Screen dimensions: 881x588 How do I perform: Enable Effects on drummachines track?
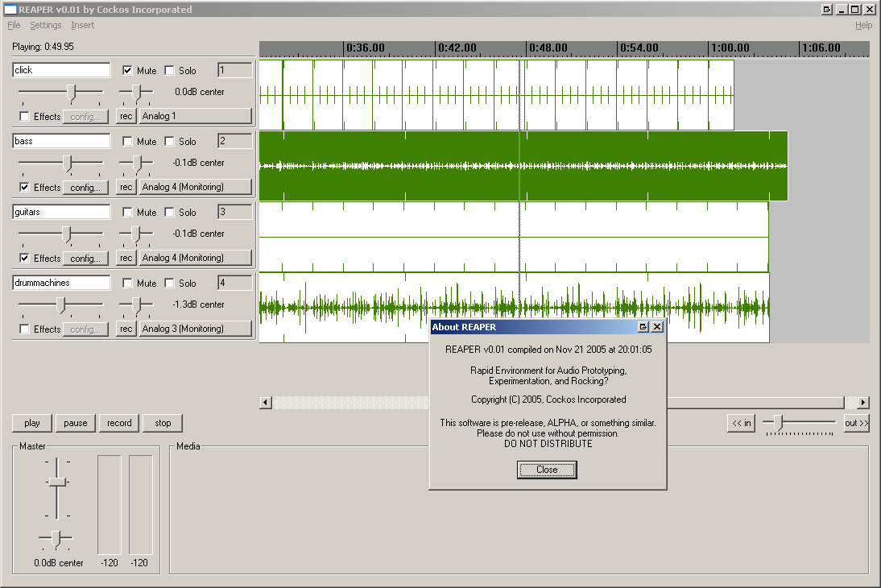[24, 329]
